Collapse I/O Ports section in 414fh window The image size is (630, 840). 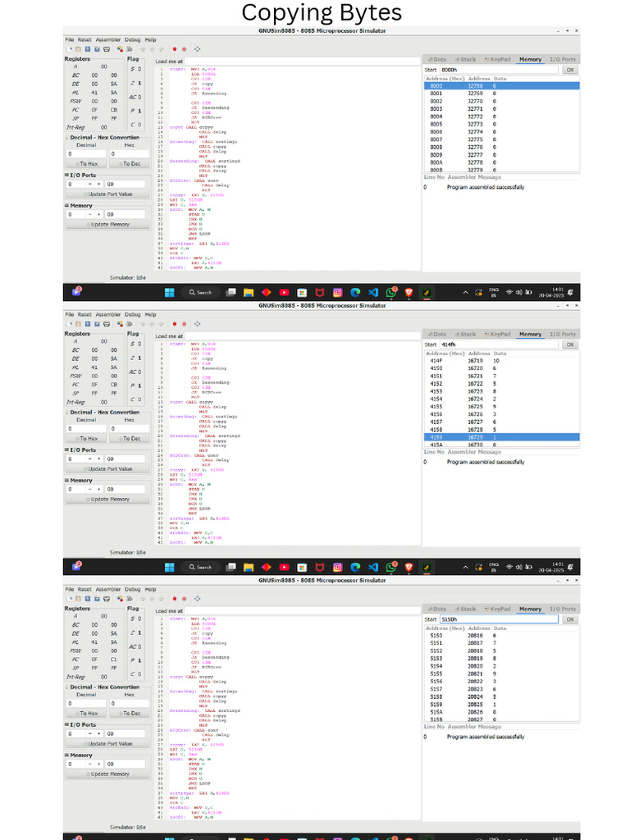point(80,450)
